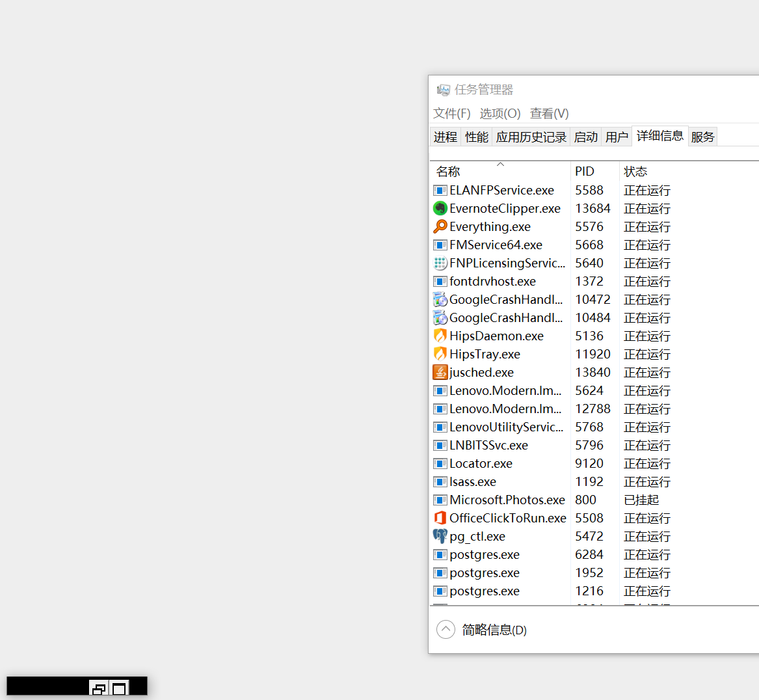Click PID cell 13684
Viewport: 759px width, 700px height.
click(593, 209)
